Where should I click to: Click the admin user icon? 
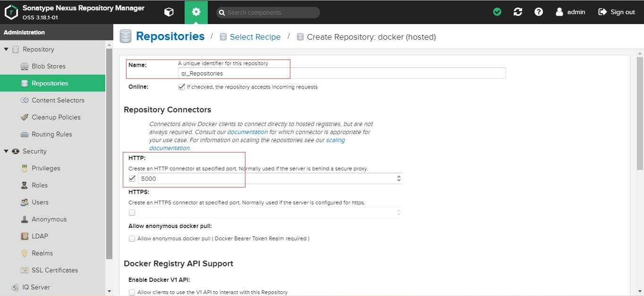(x=559, y=12)
